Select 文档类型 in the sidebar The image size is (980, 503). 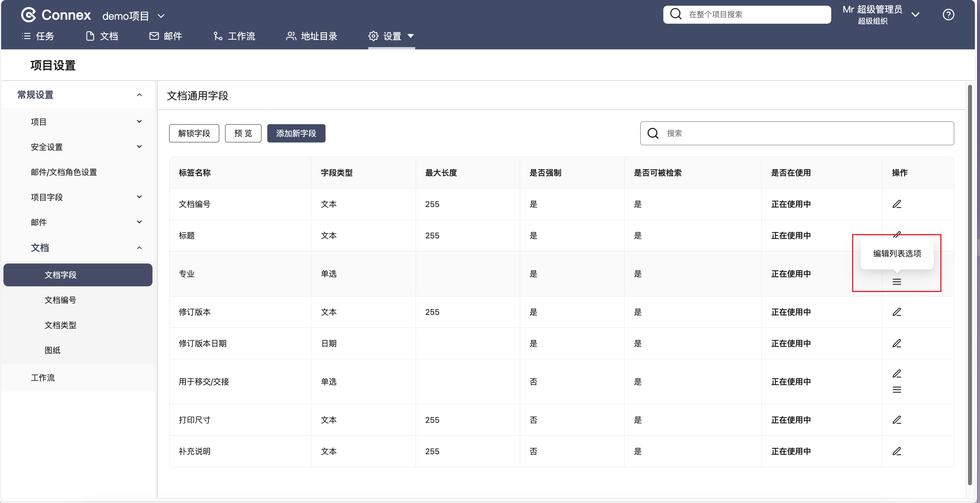(61, 325)
